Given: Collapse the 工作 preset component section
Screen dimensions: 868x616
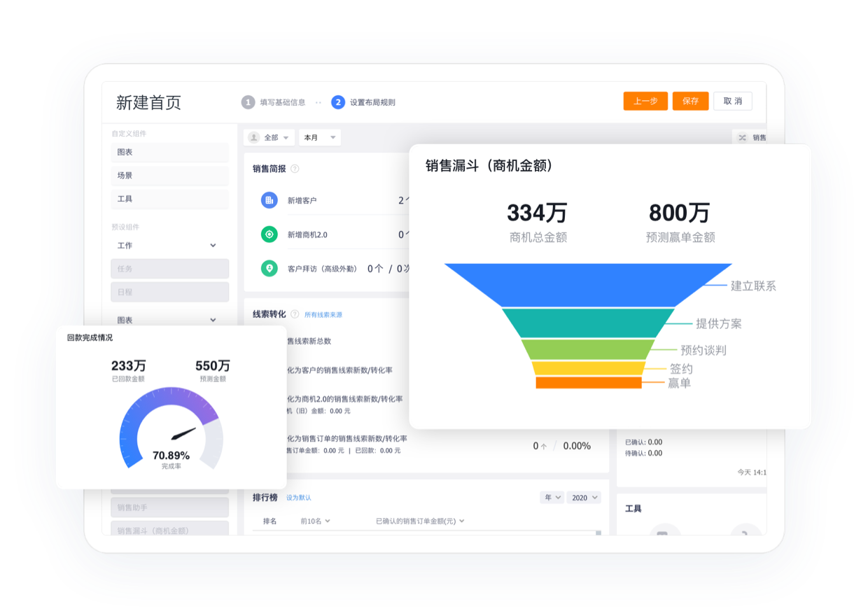Looking at the screenshot, I should 213,245.
